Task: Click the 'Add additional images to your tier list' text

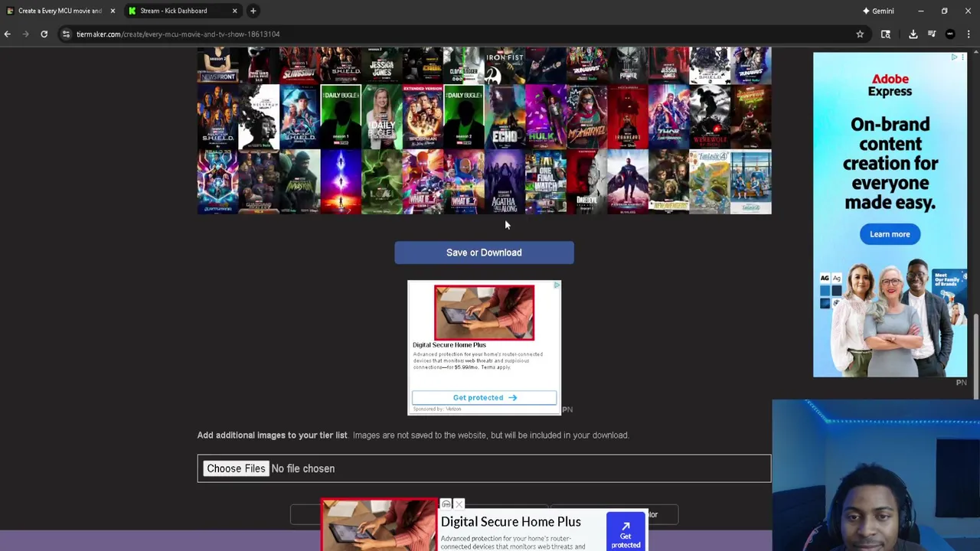Action: click(x=273, y=435)
